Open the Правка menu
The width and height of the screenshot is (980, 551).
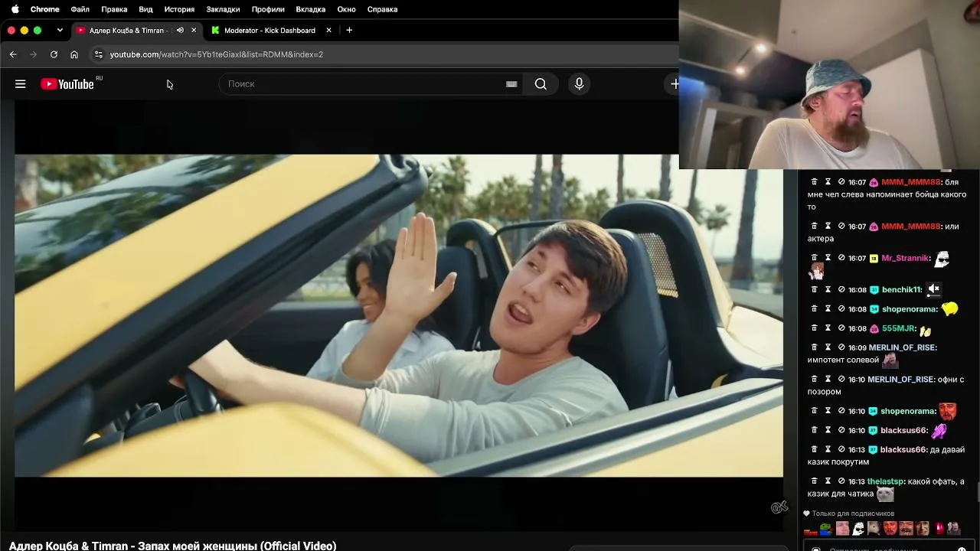point(114,9)
